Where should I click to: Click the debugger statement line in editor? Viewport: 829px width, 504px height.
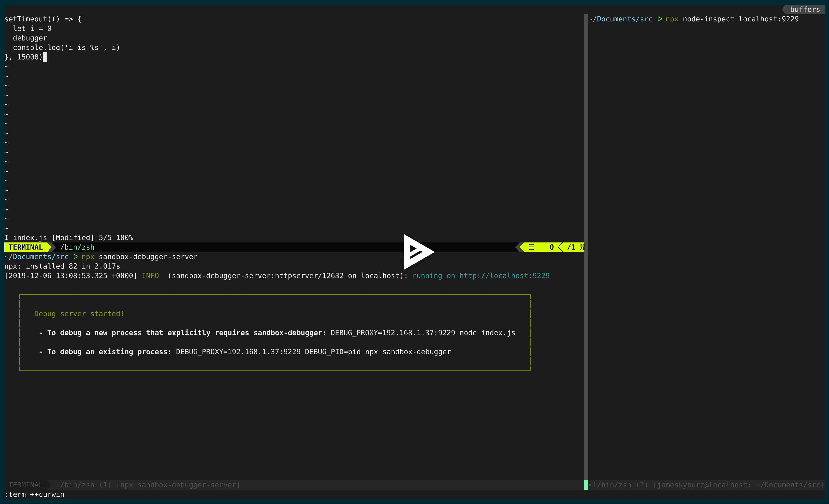[x=30, y=38]
